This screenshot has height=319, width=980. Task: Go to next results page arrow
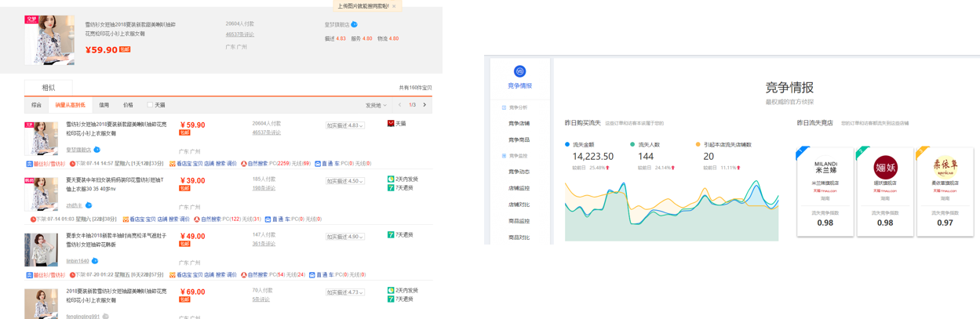[424, 105]
